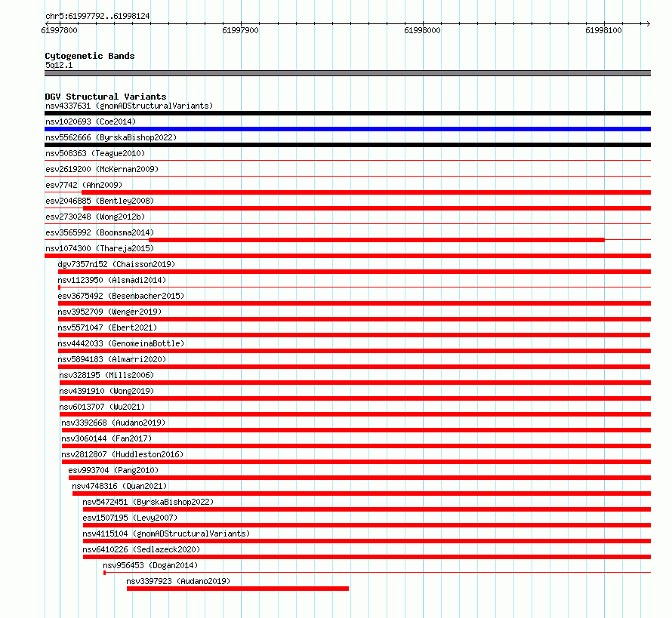Click the 61997800 ruler coordinate

[x=59, y=30]
